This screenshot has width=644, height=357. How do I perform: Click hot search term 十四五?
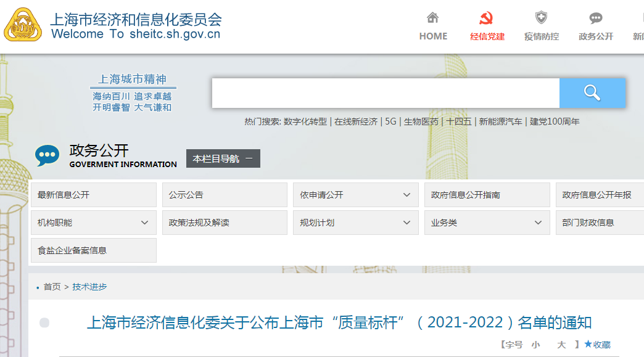point(459,121)
